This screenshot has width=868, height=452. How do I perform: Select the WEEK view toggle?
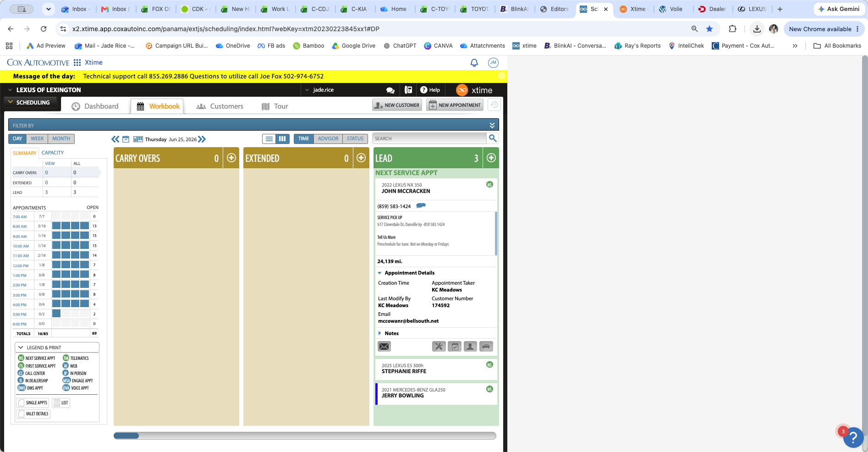[37, 138]
